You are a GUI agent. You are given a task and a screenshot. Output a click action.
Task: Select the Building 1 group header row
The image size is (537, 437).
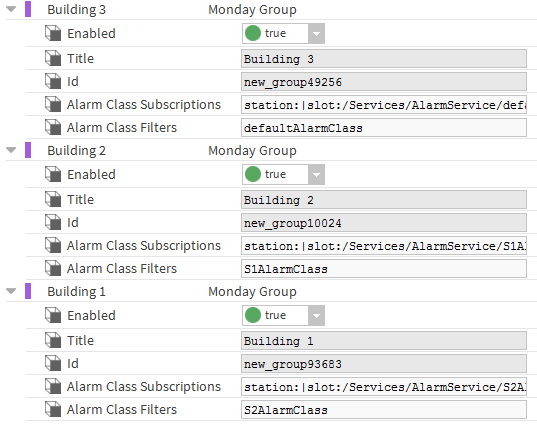click(x=271, y=291)
